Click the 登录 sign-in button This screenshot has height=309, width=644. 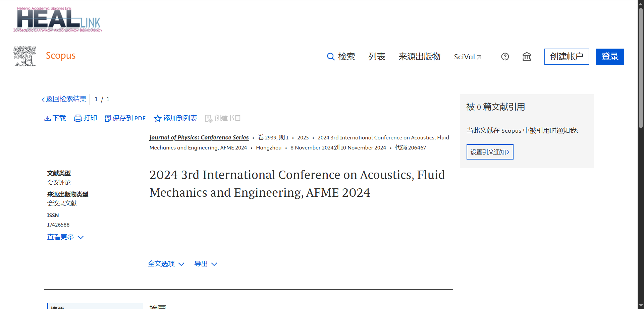click(610, 57)
